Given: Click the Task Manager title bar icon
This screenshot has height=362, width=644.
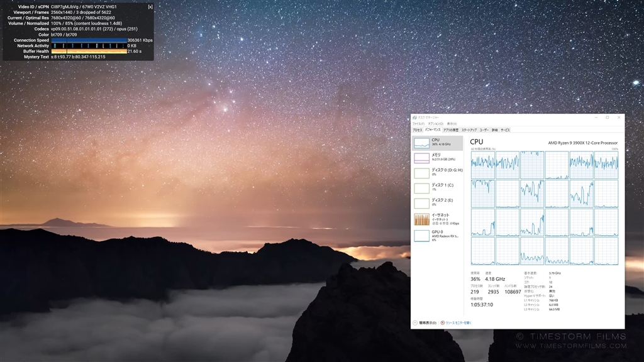Looking at the screenshot, I should [x=414, y=118].
